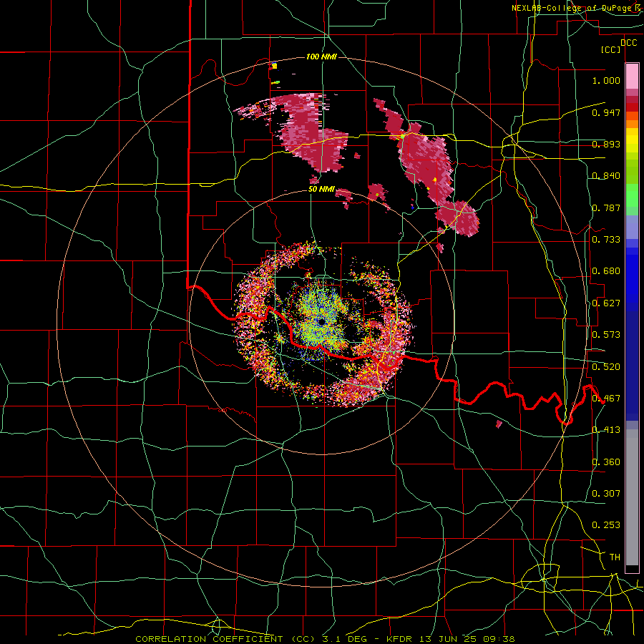Click the 0.627 color scale value

click(x=606, y=303)
